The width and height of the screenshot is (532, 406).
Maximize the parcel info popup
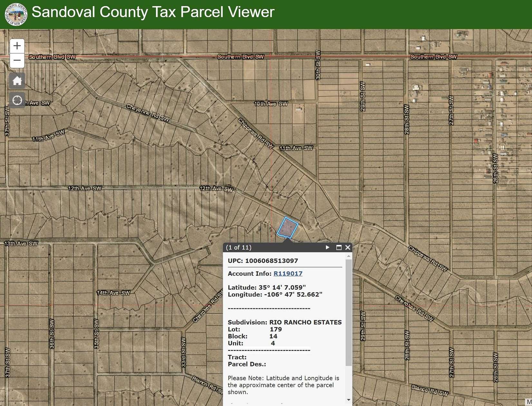pos(338,247)
